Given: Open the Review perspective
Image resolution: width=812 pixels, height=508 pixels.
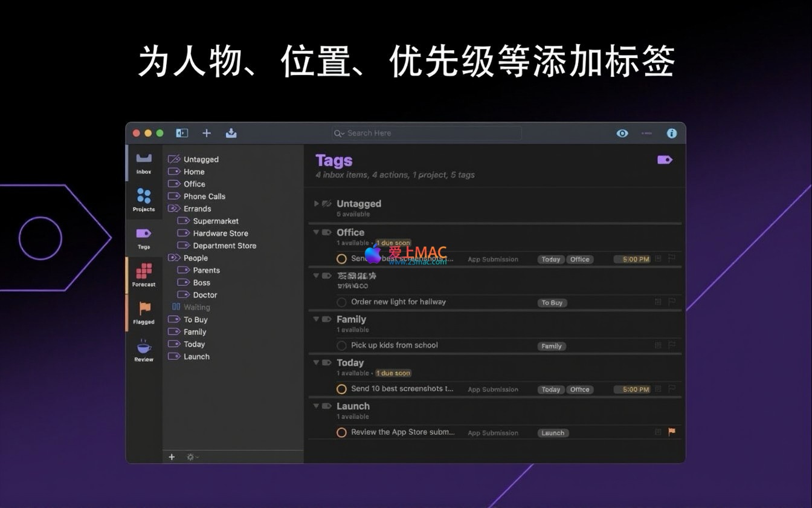Looking at the screenshot, I should (144, 350).
